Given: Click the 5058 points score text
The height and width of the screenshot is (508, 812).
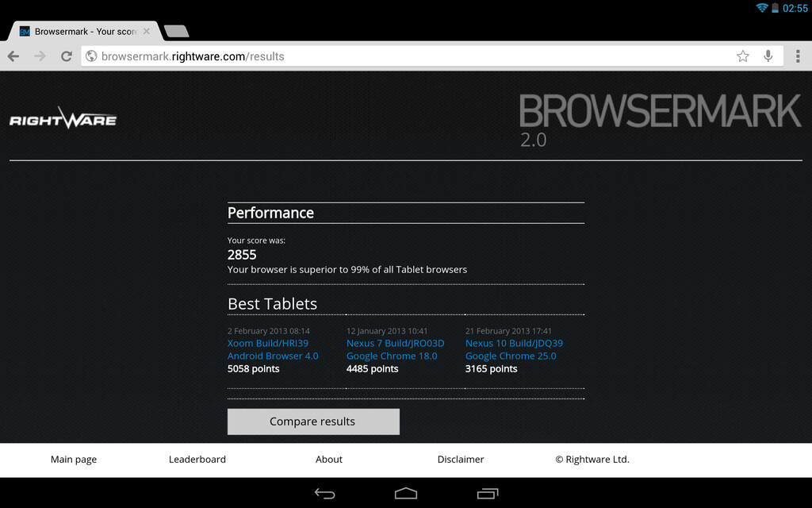Looking at the screenshot, I should point(253,368).
